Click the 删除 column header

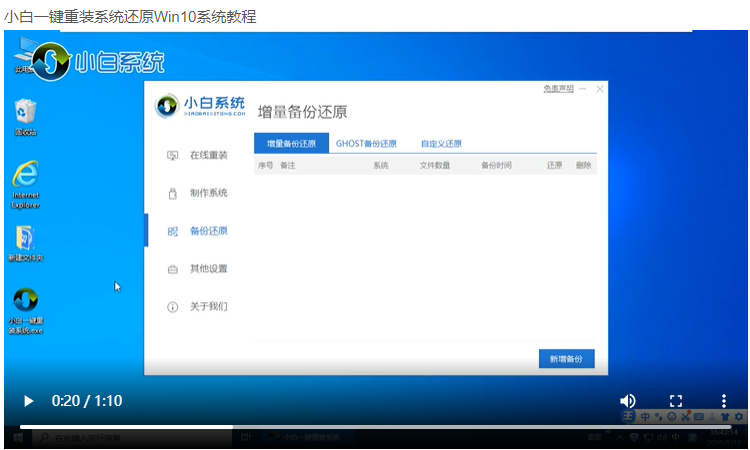[x=584, y=165]
